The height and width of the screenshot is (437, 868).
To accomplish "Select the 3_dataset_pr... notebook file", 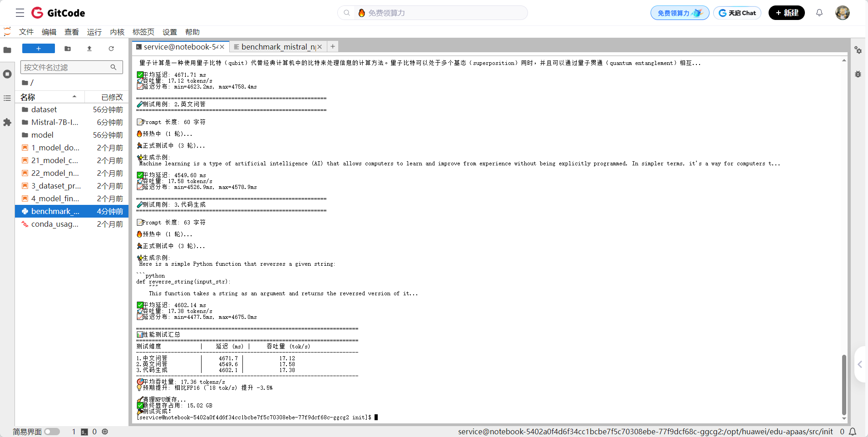I will (72, 186).
